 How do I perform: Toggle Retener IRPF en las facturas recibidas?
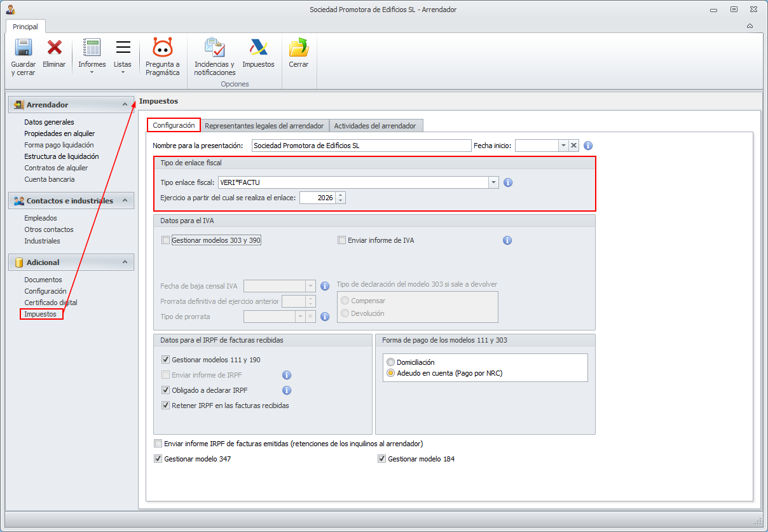[x=166, y=406]
